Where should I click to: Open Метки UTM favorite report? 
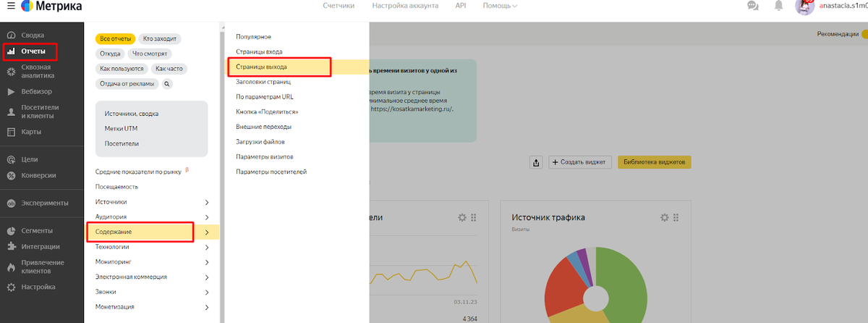click(x=121, y=129)
